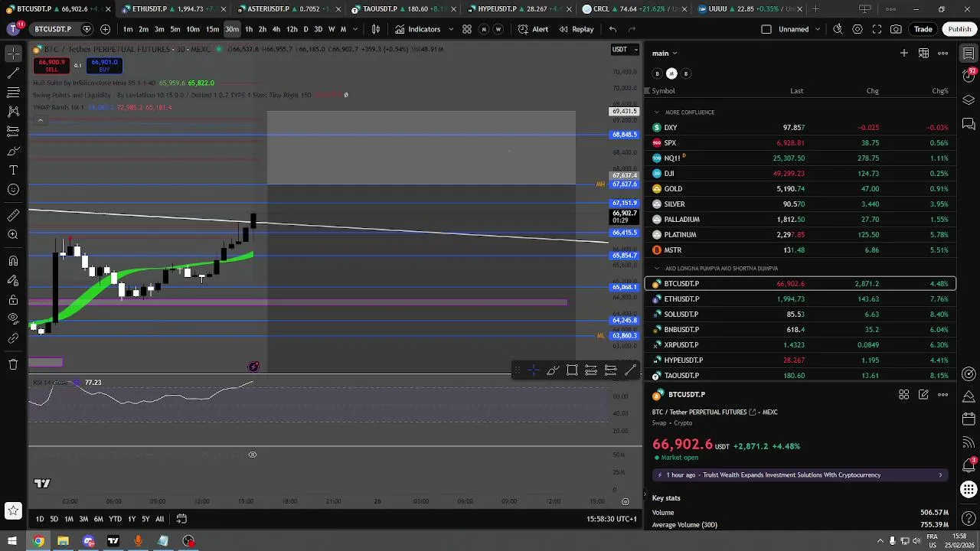Select the ruler measure tool
980x551 pixels.
(13, 215)
